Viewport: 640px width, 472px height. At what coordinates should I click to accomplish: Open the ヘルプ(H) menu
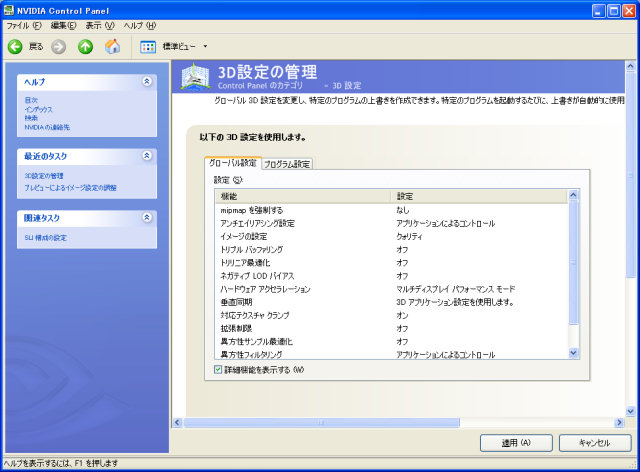coord(140,26)
